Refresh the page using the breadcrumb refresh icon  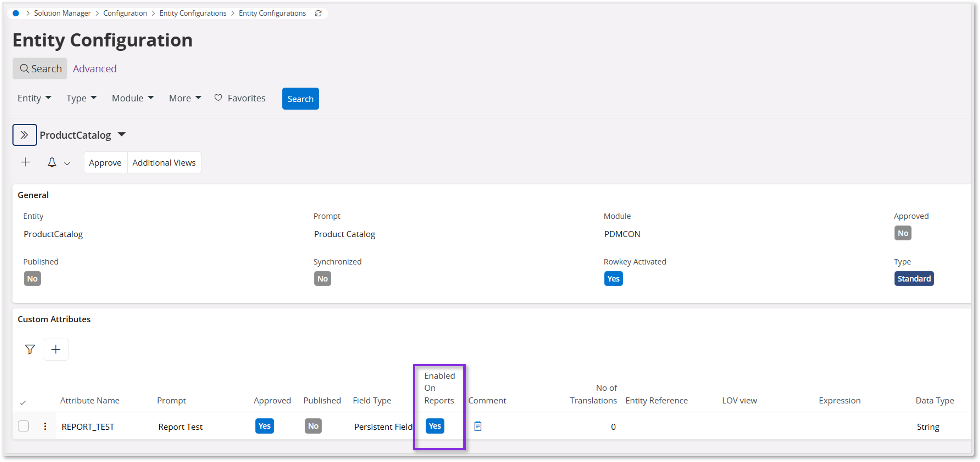click(x=318, y=13)
